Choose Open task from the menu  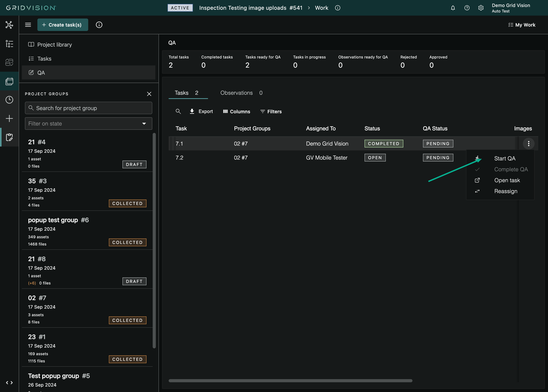tap(500, 180)
